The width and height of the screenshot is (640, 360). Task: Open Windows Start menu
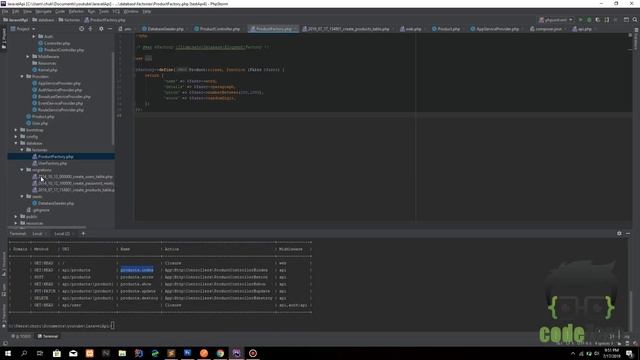tap(8, 353)
